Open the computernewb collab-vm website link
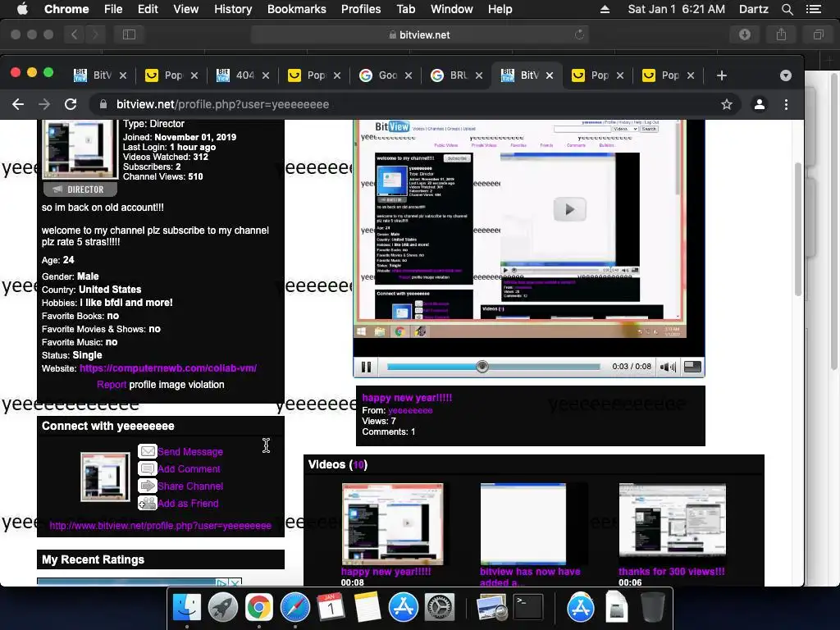 pyautogui.click(x=168, y=368)
